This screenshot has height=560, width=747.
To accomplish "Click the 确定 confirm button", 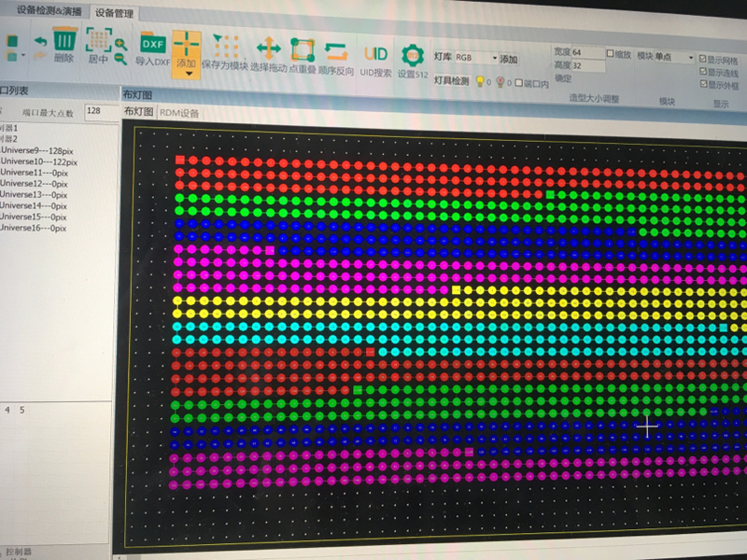I will click(x=563, y=78).
